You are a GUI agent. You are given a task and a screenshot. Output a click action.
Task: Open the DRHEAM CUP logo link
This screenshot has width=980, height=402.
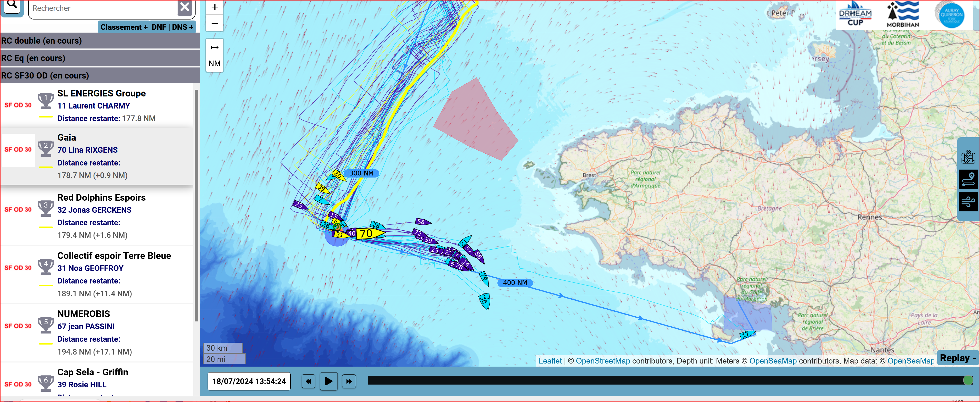(855, 14)
